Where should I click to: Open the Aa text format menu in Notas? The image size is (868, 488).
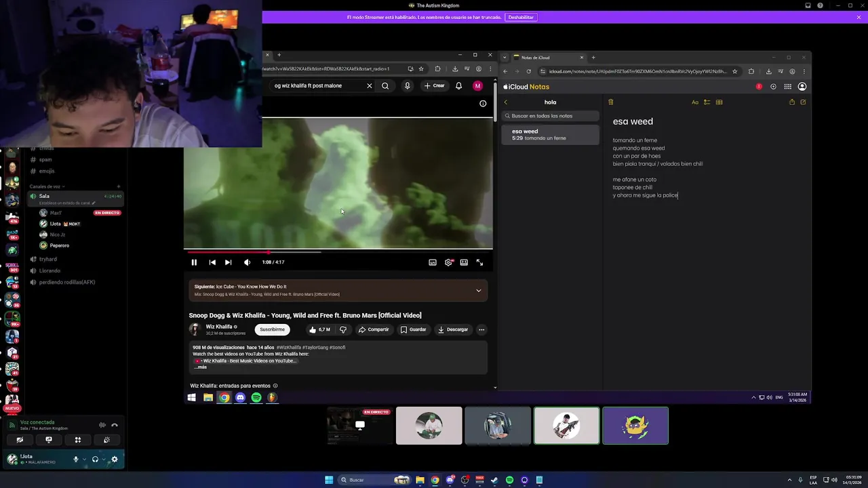695,102
